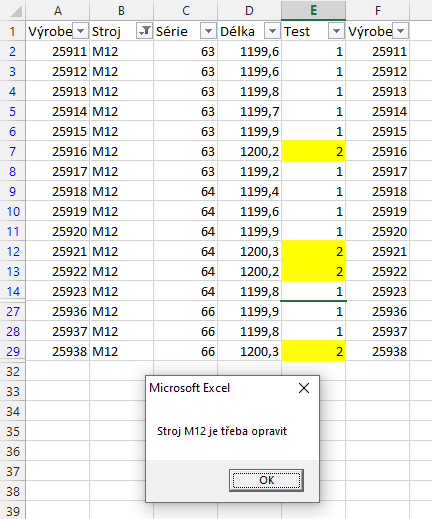Select cell 25937 in column F
This screenshot has width=432, height=519.
click(378, 331)
